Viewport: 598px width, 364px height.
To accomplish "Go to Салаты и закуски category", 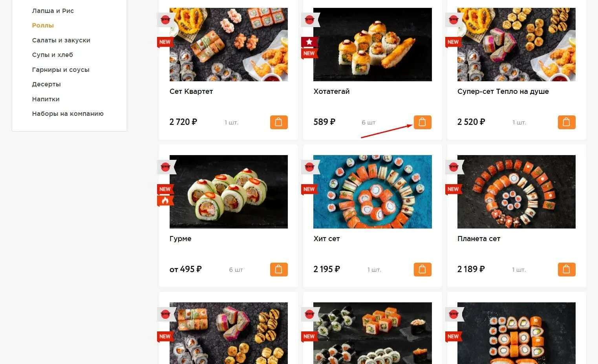I will (61, 40).
